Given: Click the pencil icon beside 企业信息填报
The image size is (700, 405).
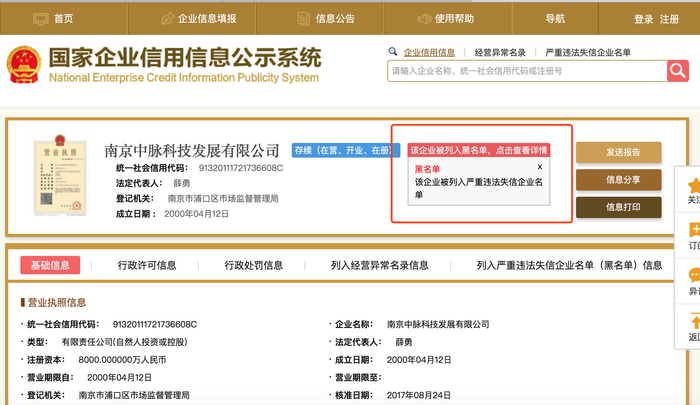Looking at the screenshot, I should coord(167,19).
